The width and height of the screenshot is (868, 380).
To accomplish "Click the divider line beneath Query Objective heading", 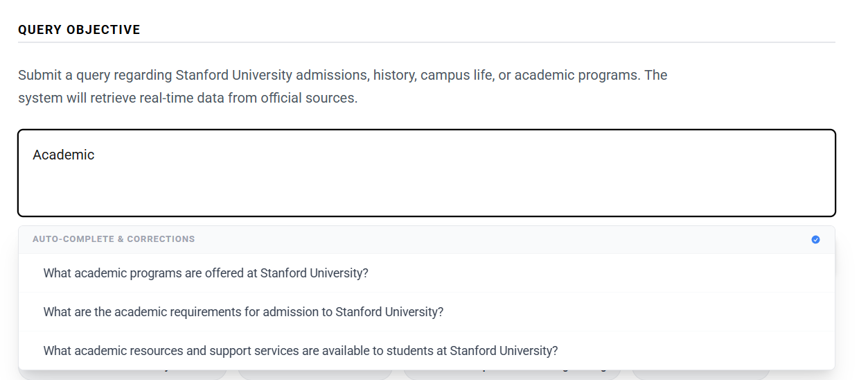I will click(x=427, y=42).
